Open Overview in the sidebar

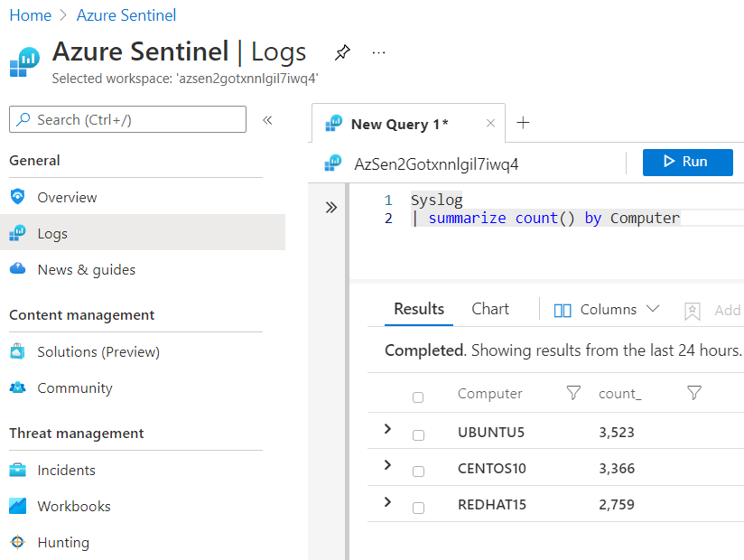[143, 197]
